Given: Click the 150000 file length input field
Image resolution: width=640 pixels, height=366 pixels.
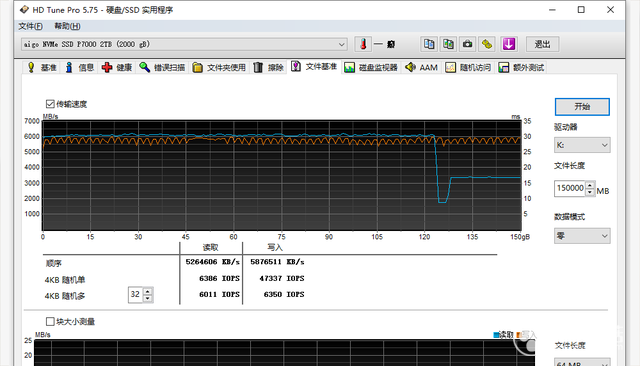Looking at the screenshot, I should (570, 188).
